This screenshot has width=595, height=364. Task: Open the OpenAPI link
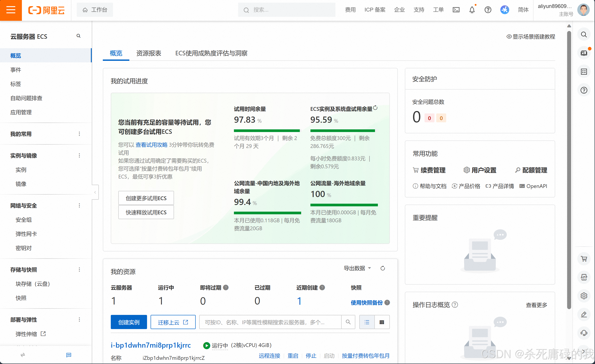coord(533,186)
